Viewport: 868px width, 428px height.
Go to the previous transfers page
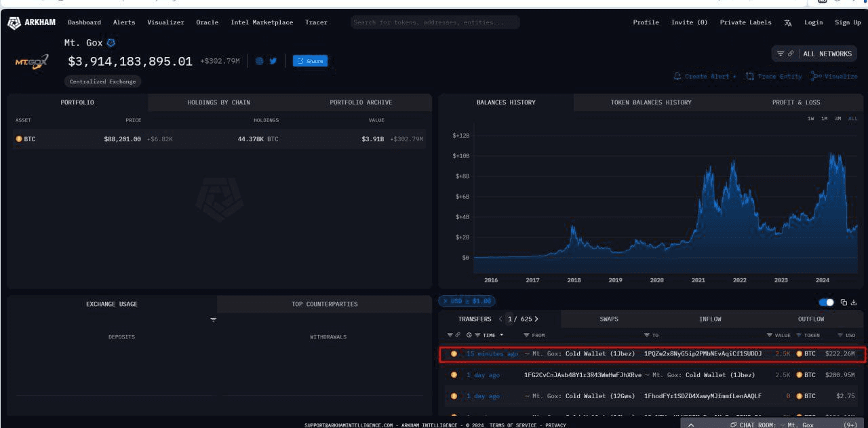(500, 319)
